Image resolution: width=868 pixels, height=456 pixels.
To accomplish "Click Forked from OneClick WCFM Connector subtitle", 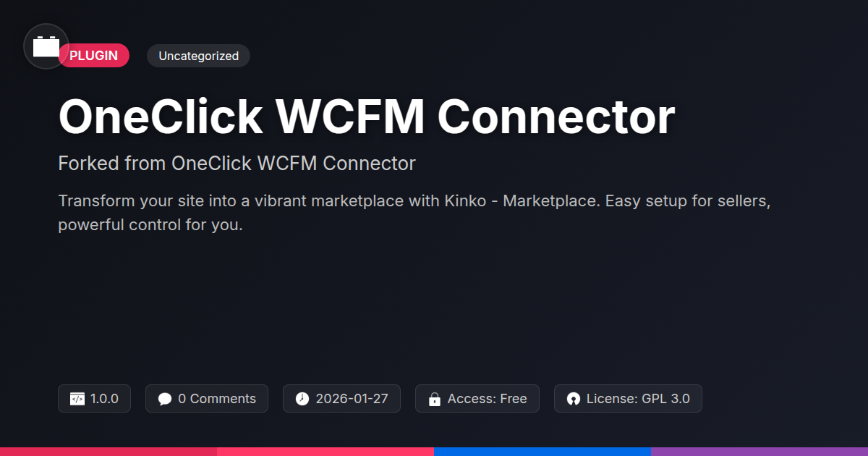I will coord(237,164).
